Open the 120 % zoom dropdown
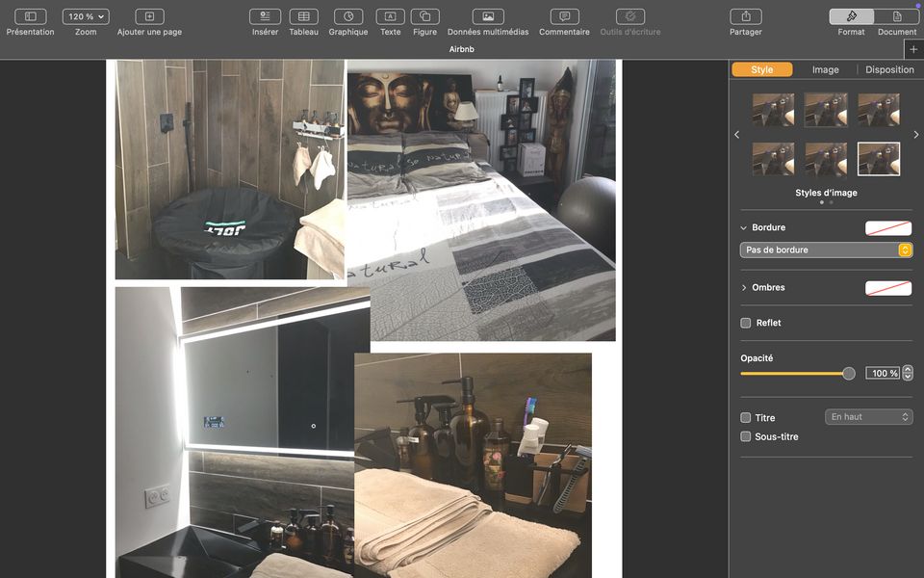Viewport: 924px width, 578px height. [86, 16]
